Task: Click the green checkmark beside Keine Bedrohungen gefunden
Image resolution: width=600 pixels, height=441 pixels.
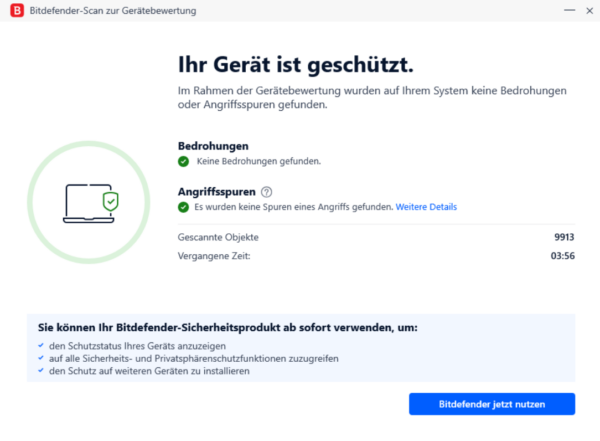Action: [x=183, y=162]
